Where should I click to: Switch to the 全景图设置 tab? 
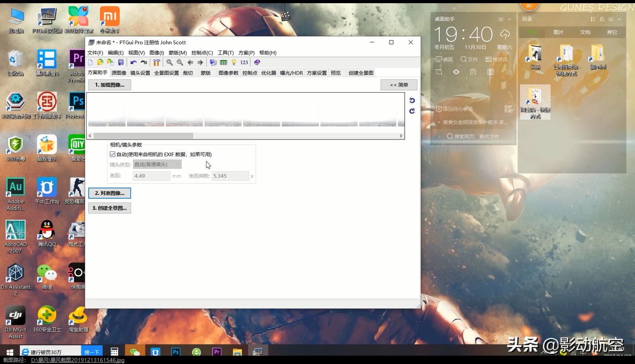[x=166, y=73]
